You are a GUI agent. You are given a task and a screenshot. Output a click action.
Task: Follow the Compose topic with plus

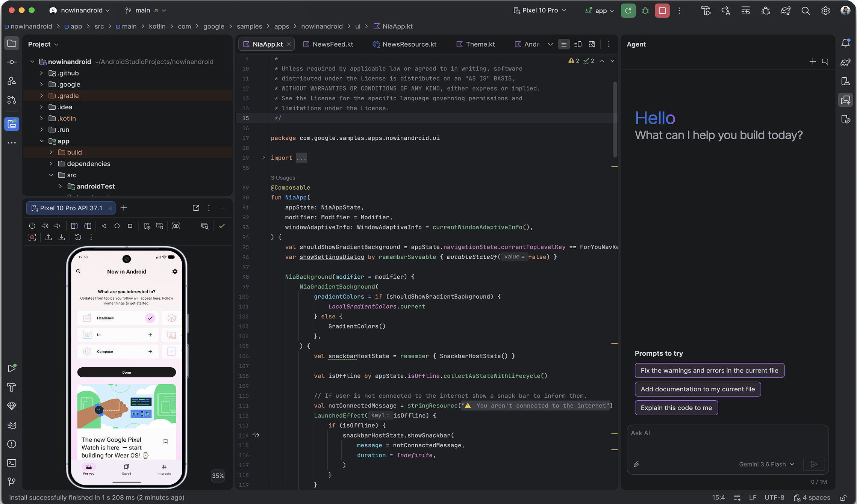pyautogui.click(x=150, y=352)
